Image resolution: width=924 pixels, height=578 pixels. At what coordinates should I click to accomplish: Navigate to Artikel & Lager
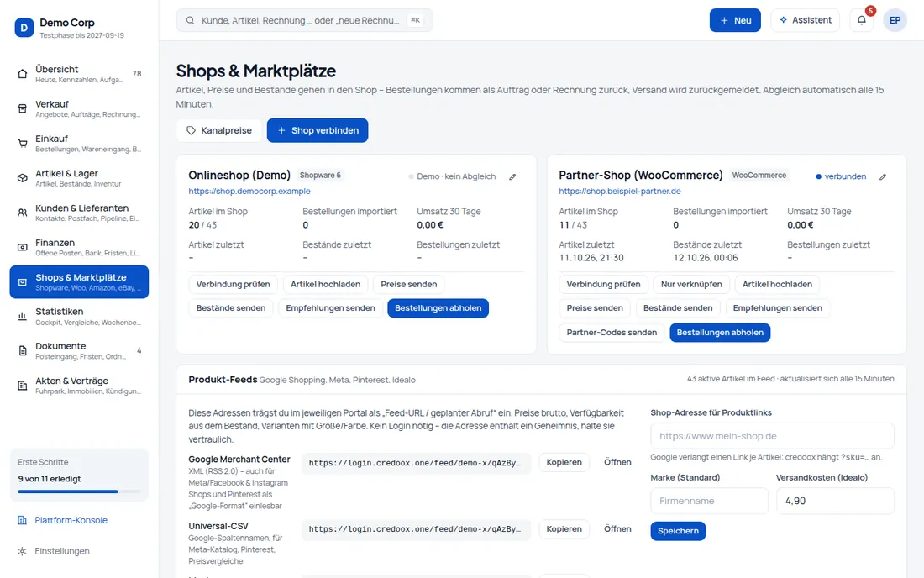tap(79, 178)
